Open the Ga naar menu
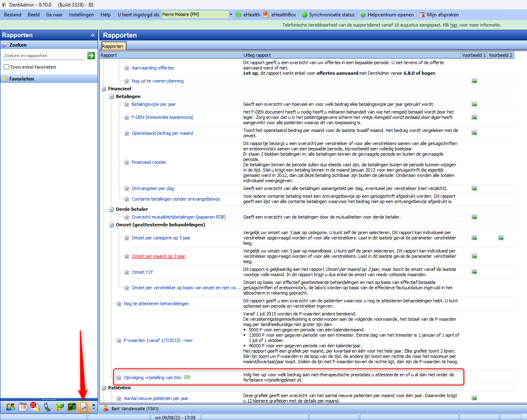Image resolution: width=527 pixels, height=420 pixels. click(54, 15)
